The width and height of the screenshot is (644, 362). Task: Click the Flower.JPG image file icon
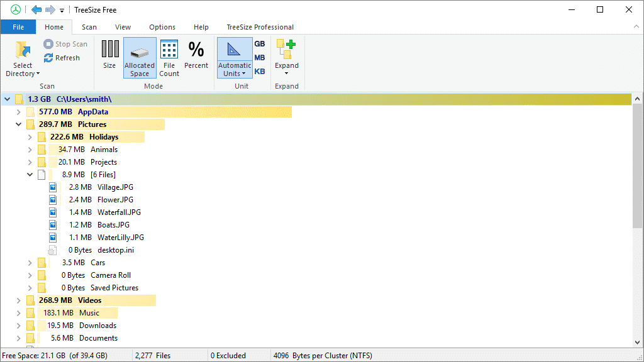(x=53, y=200)
